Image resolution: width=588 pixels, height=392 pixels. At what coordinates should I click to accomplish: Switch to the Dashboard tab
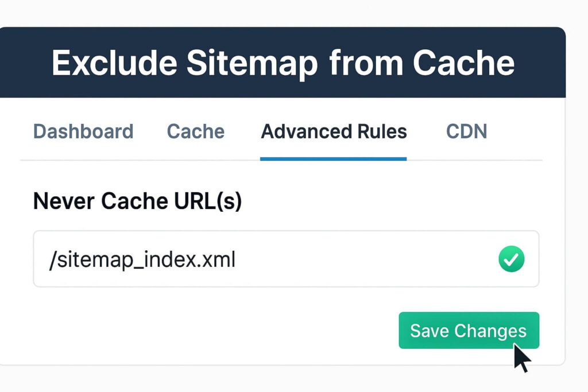point(83,131)
